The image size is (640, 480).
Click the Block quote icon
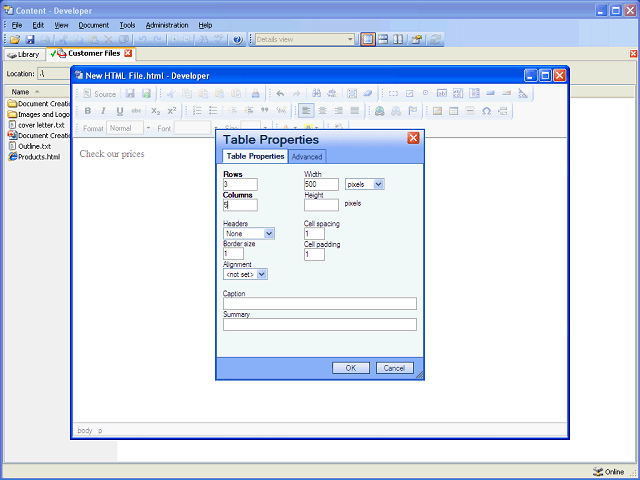pos(264,111)
